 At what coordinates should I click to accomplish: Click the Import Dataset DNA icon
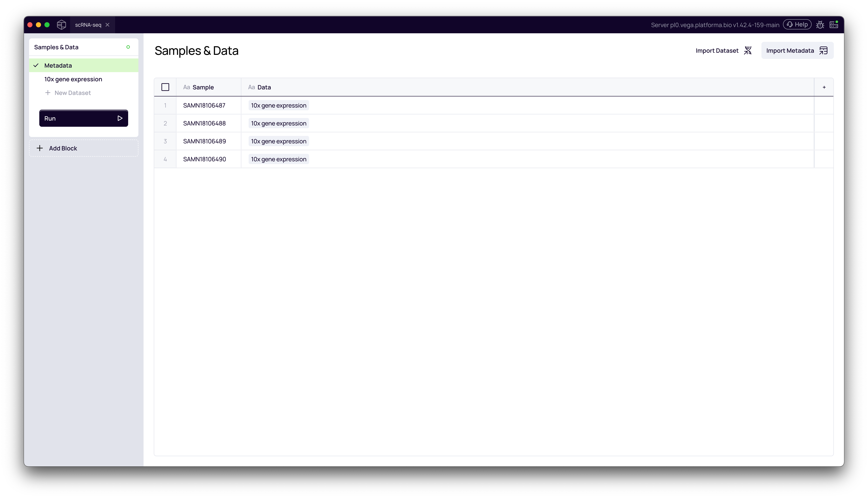[748, 51]
